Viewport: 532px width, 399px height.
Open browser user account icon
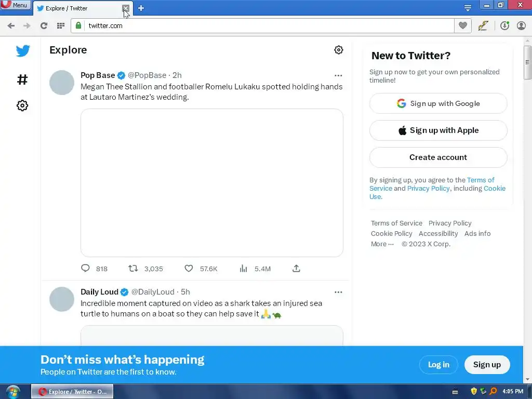click(x=521, y=26)
